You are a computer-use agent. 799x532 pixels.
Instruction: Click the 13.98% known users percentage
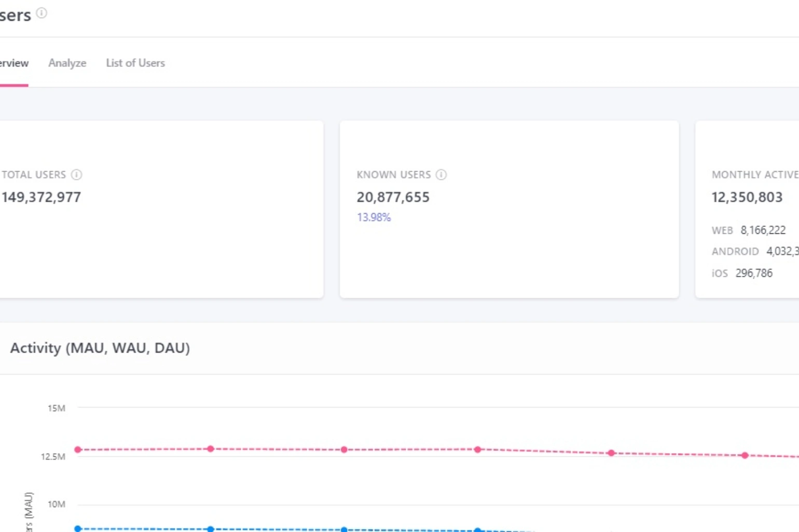coord(374,217)
